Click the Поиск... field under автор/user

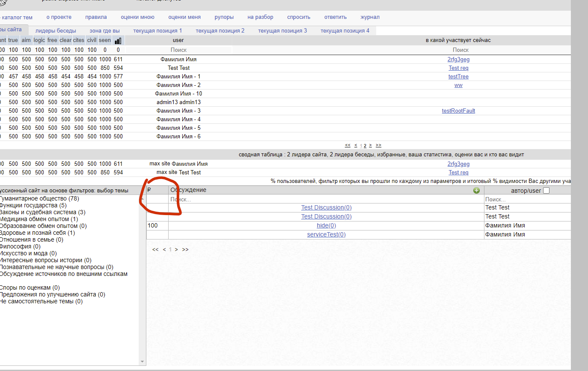click(527, 199)
